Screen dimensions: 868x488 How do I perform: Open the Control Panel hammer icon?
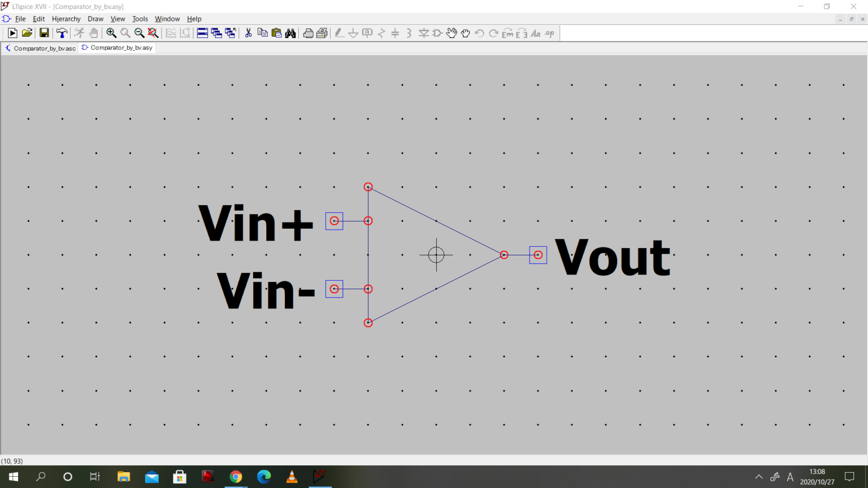(62, 33)
